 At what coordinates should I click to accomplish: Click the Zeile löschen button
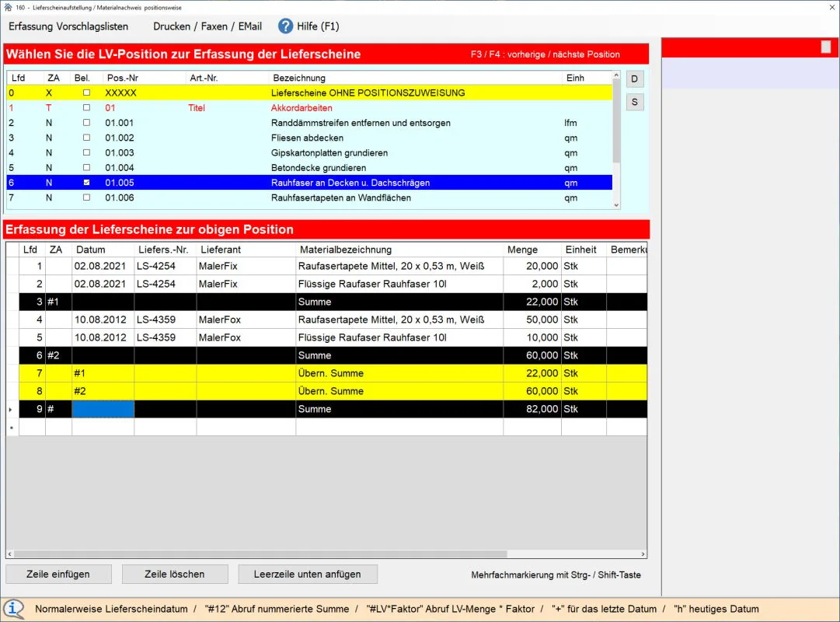pos(175,574)
